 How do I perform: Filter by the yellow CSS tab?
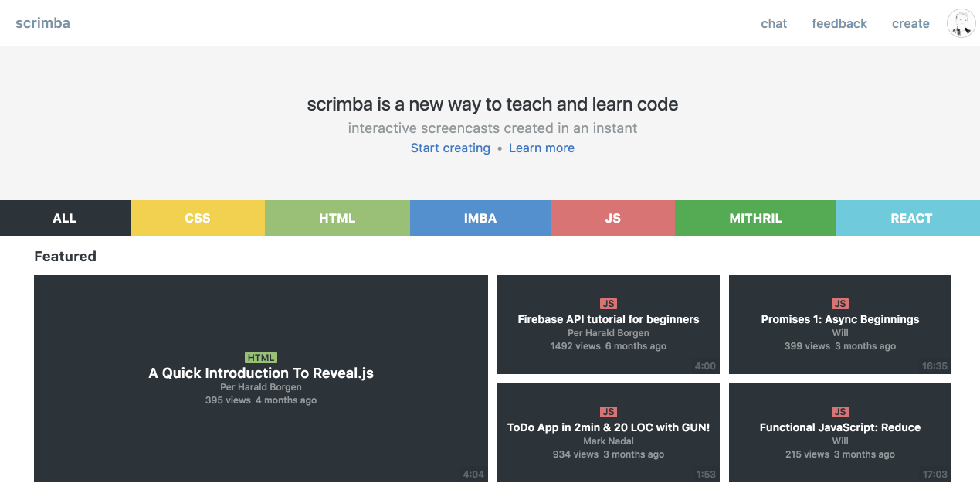(198, 218)
